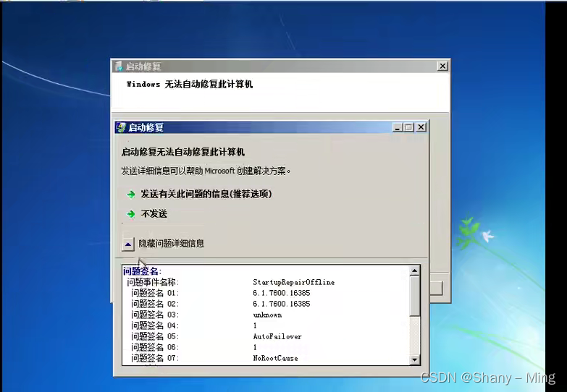This screenshot has width=567, height=392.
Task: Click the details list scroll up arrow
Action: (x=414, y=270)
